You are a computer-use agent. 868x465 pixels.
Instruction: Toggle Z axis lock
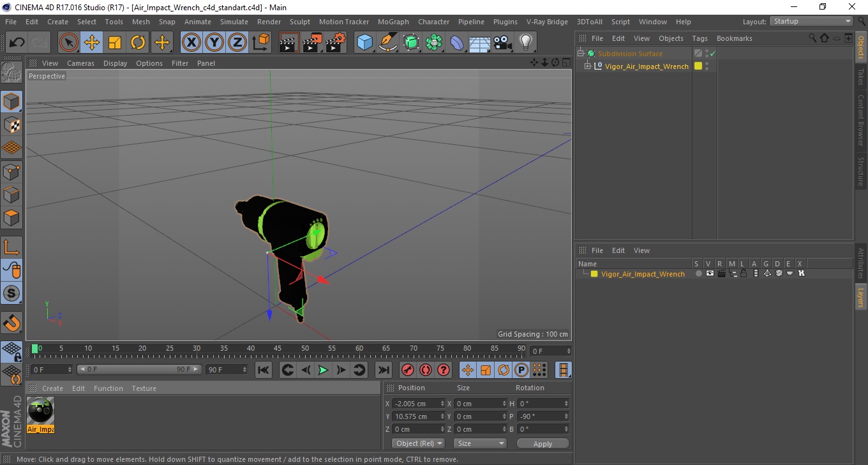[237, 43]
